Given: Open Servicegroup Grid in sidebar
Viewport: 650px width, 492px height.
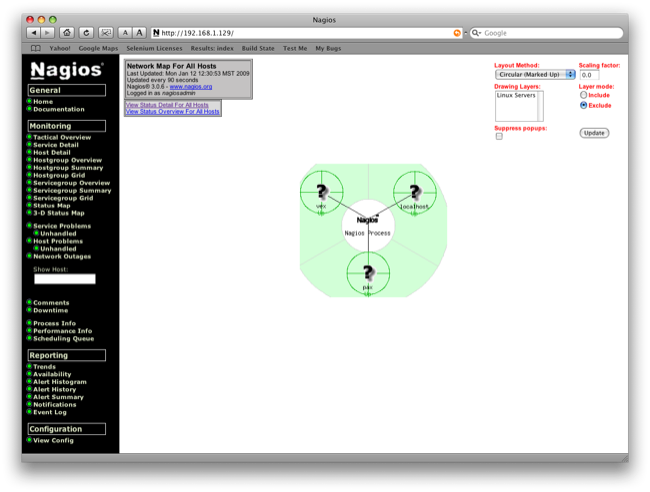Looking at the screenshot, I should tap(63, 198).
